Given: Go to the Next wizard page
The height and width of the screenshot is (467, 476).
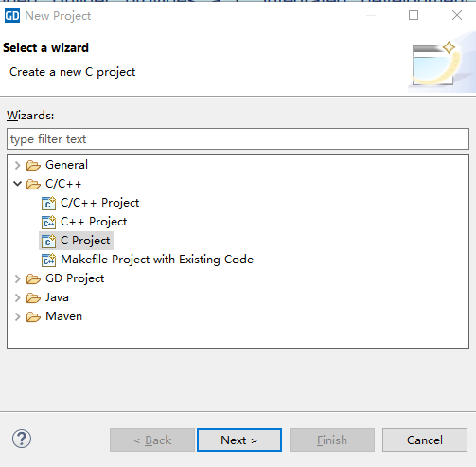Looking at the screenshot, I should tap(239, 440).
